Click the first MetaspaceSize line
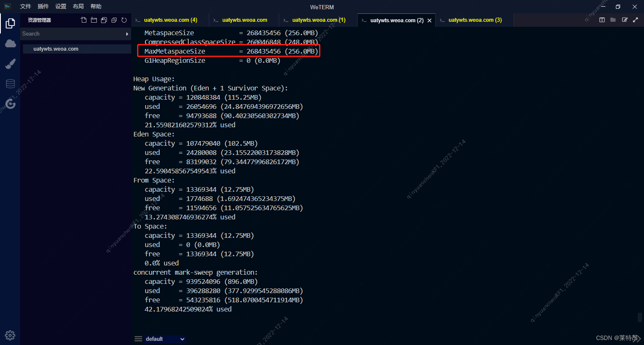 coord(231,33)
